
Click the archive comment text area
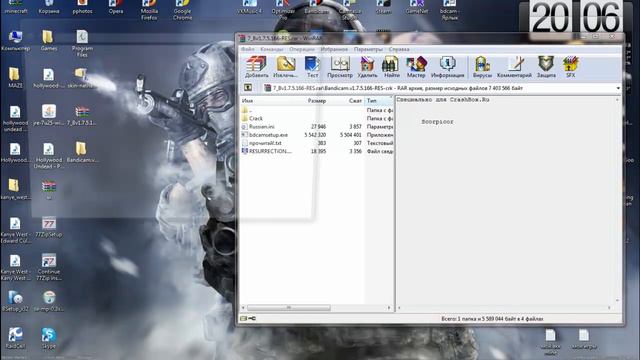pos(505,200)
